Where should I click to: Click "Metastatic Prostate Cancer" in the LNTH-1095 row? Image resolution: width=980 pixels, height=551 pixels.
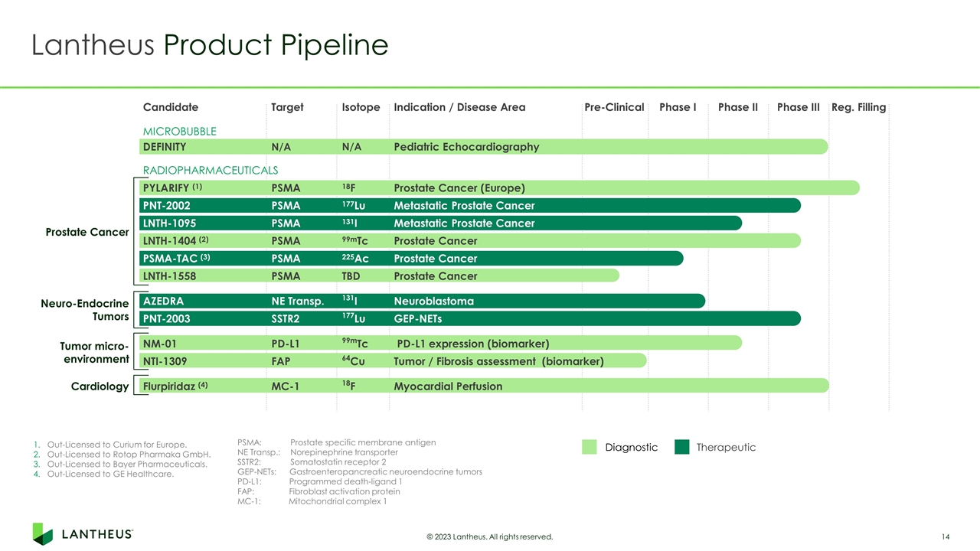pos(464,223)
